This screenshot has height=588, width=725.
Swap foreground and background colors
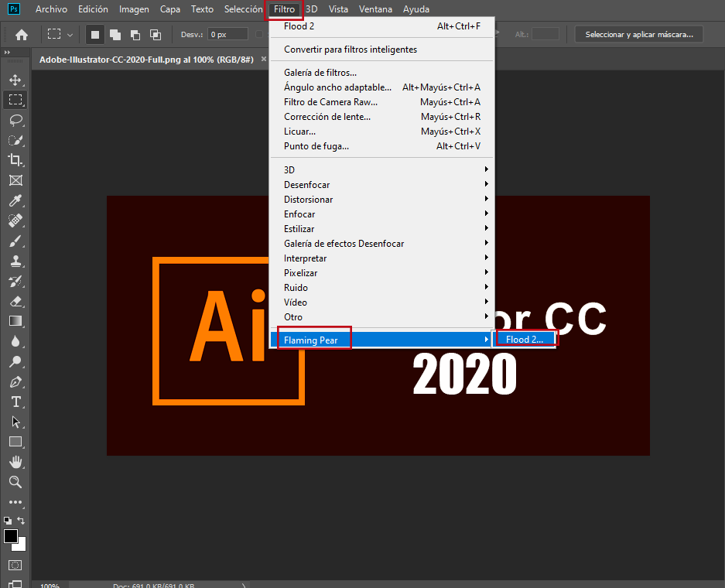(x=21, y=521)
